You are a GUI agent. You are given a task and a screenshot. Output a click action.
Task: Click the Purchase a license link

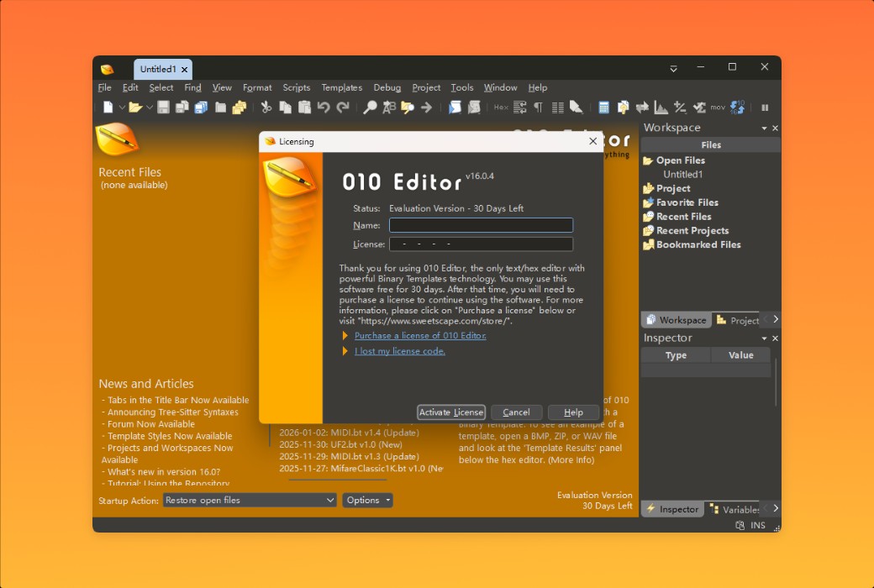click(x=420, y=335)
